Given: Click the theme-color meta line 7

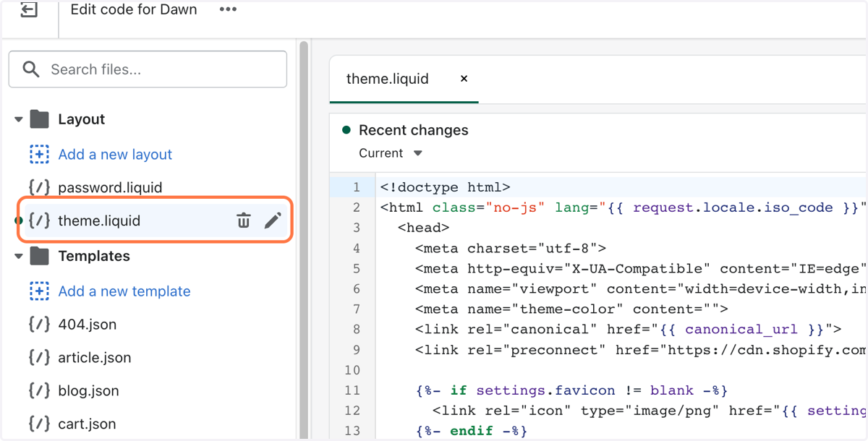Looking at the screenshot, I should coord(571,309).
